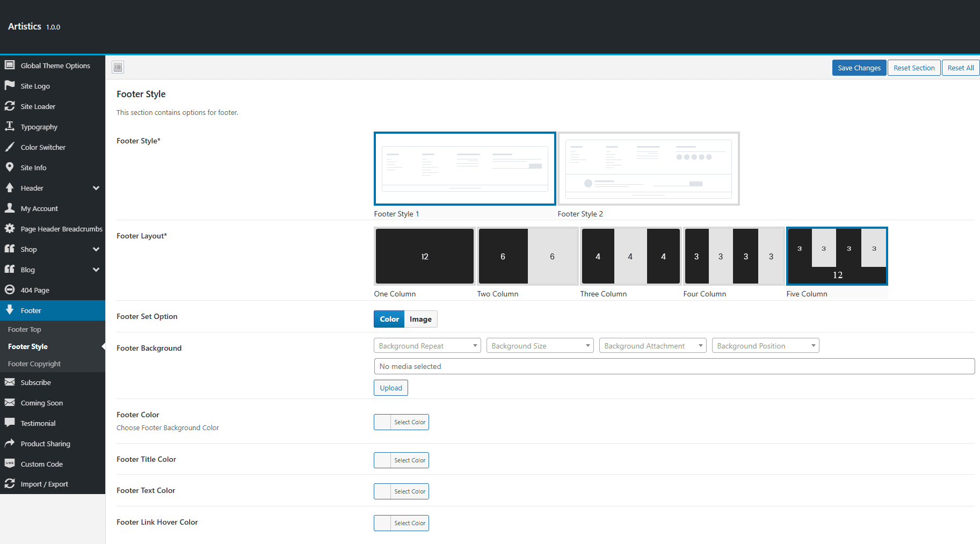Open Site Logo flag icon
The height and width of the screenshot is (544, 980).
click(10, 85)
